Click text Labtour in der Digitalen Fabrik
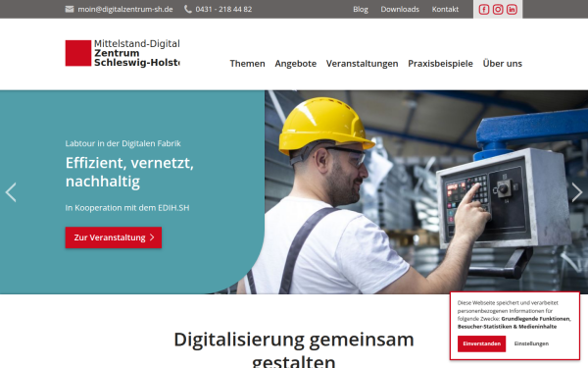 [123, 143]
